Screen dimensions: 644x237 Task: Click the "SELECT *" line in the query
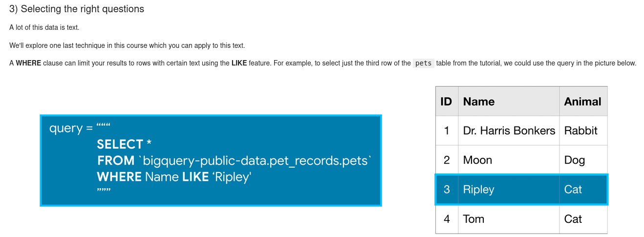point(124,144)
